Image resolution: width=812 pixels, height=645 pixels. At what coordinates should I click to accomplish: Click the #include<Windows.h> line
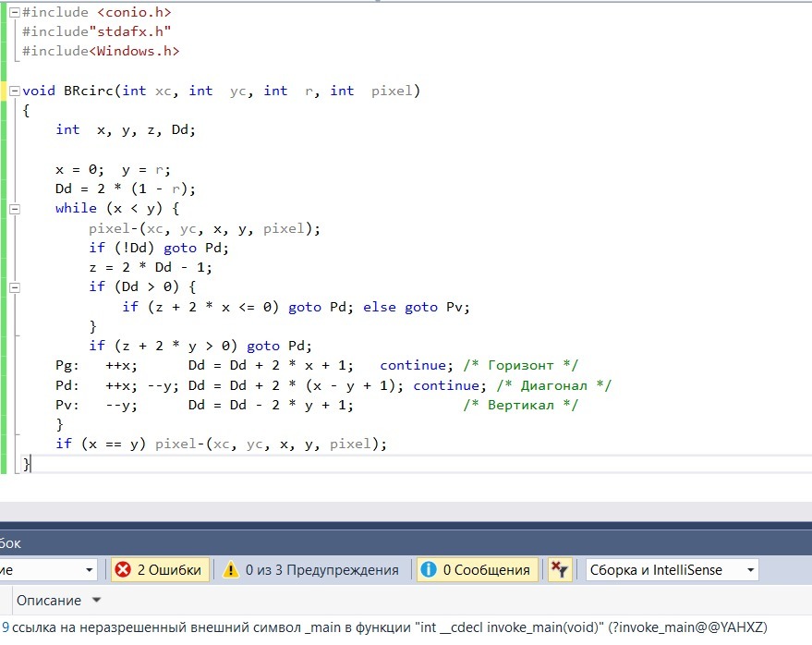(101, 52)
